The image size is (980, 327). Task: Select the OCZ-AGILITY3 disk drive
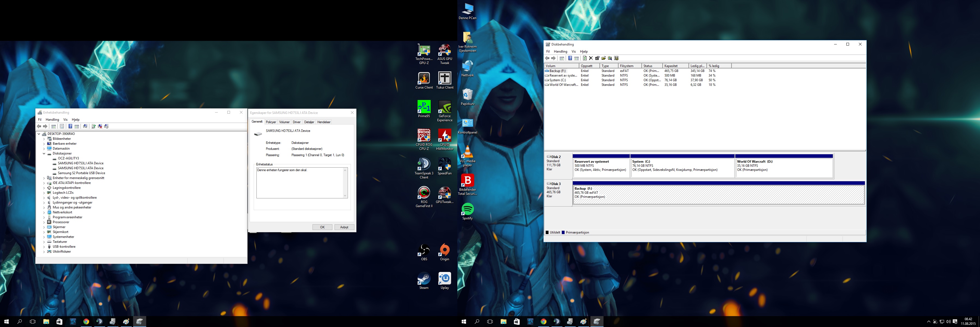pyautogui.click(x=69, y=158)
